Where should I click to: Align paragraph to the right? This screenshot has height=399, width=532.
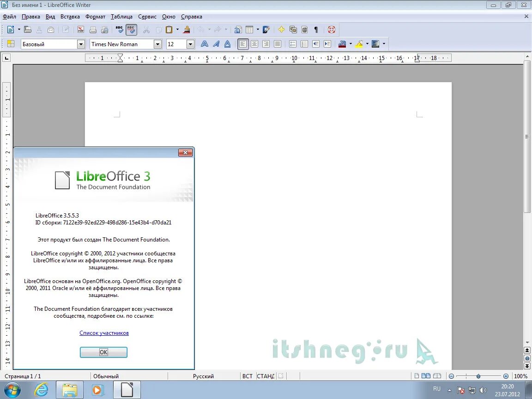tap(266, 44)
